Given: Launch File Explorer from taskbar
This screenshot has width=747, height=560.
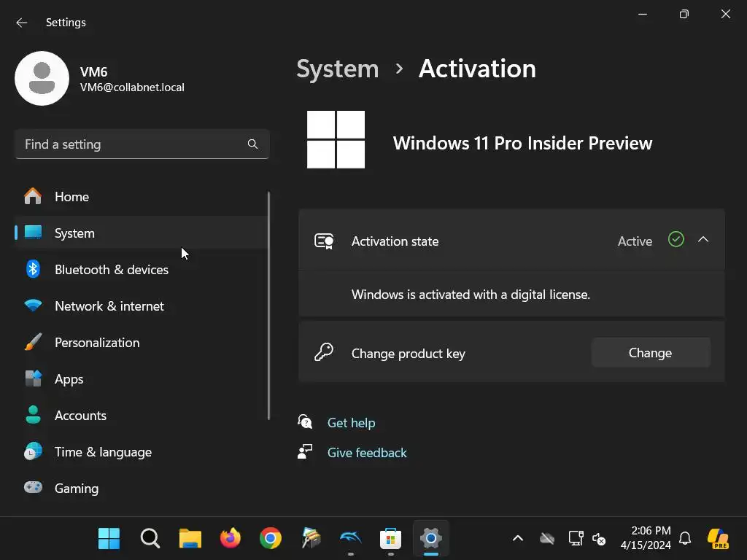Looking at the screenshot, I should (x=190, y=539).
